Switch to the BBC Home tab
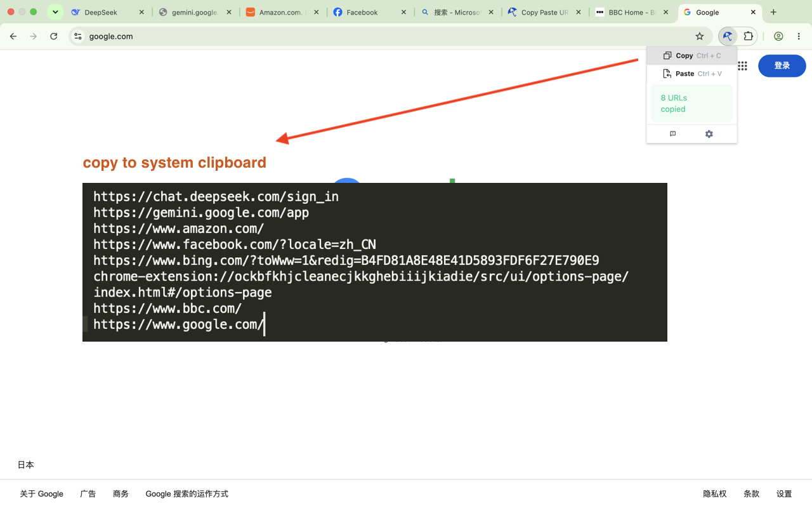The height and width of the screenshot is (508, 812). pos(632,12)
